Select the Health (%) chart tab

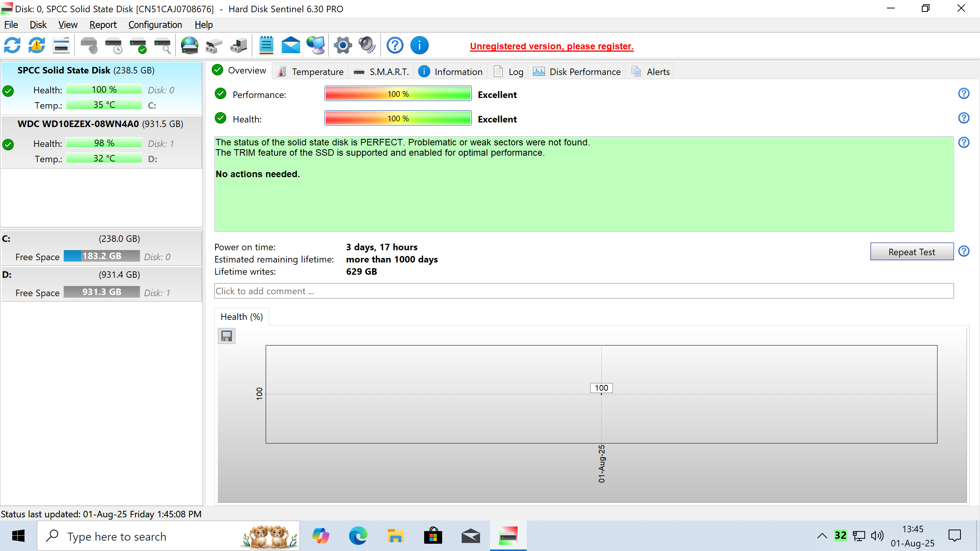tap(242, 317)
